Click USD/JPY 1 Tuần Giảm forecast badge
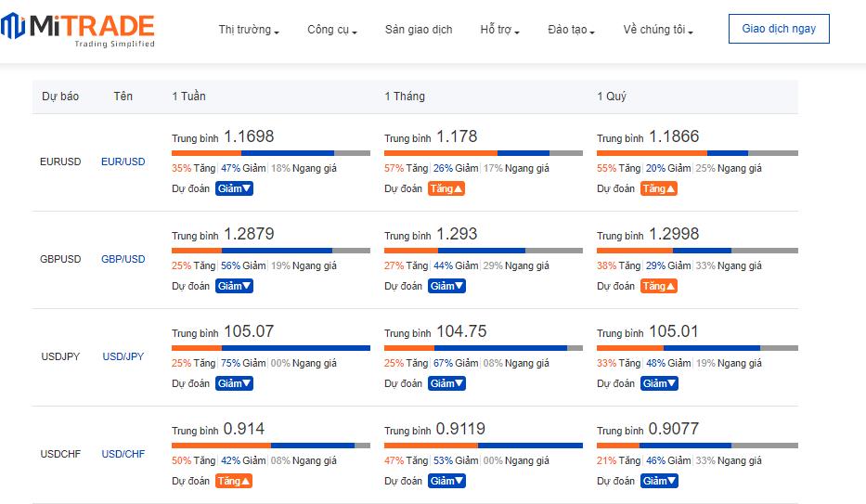Image resolution: width=866 pixels, height=504 pixels. click(234, 383)
